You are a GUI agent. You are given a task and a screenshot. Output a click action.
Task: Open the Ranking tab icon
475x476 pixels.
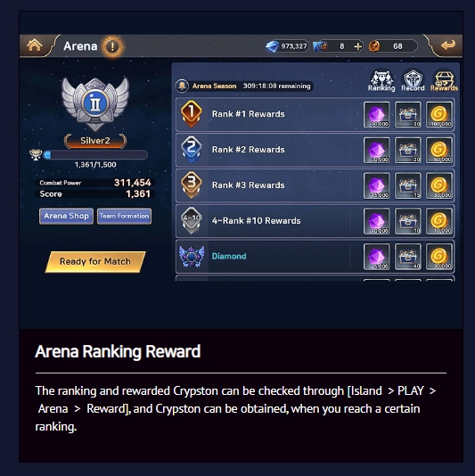coord(381,80)
